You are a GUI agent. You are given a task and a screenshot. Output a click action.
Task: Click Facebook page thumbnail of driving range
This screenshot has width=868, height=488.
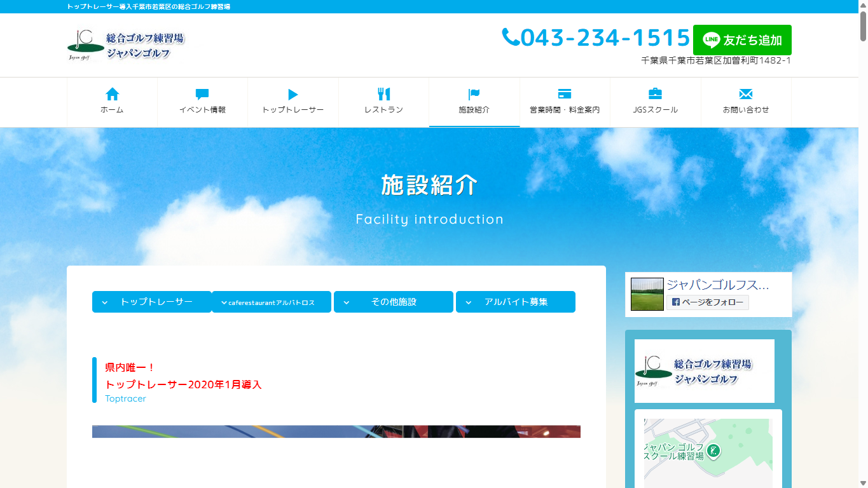[647, 294]
